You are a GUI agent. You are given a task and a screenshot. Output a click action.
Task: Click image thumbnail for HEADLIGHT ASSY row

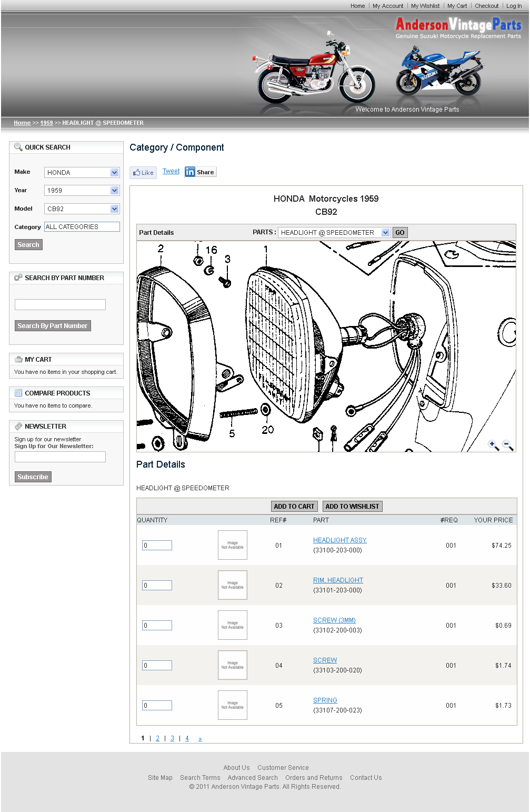[233, 545]
